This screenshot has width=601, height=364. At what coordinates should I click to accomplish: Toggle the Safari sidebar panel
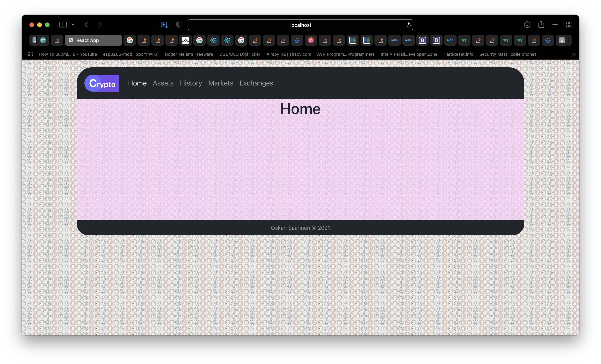click(63, 25)
